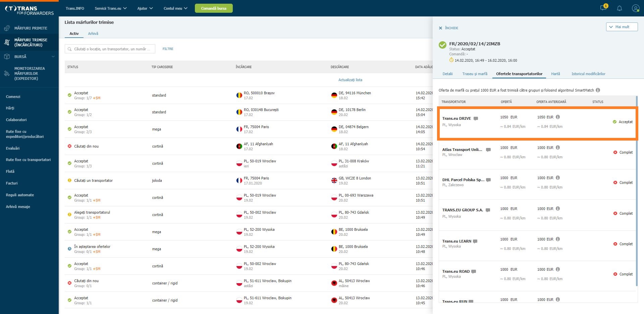The width and height of the screenshot is (644, 314).
Task: Open Colaboratori in the sidebar
Action: [x=16, y=120]
